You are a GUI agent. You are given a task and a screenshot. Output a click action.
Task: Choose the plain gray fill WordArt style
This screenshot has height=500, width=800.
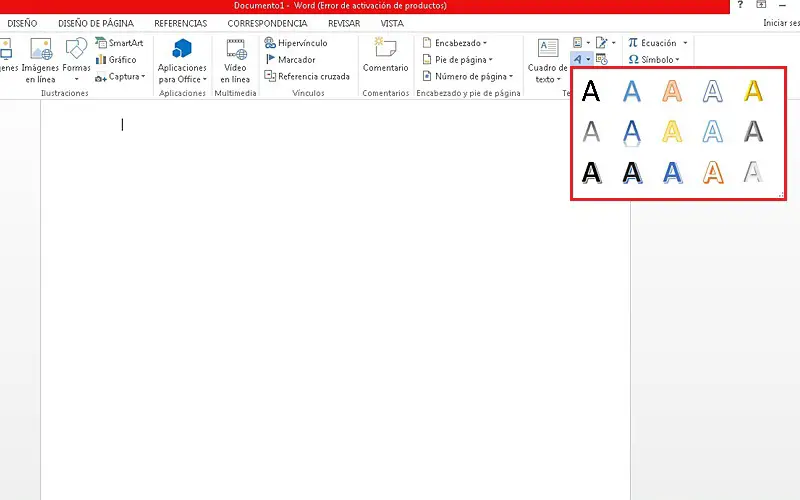(591, 132)
